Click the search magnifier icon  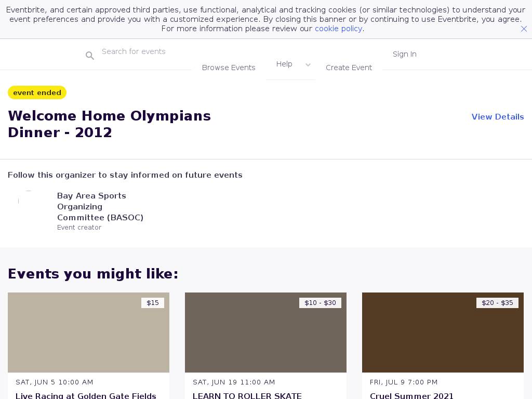90,56
